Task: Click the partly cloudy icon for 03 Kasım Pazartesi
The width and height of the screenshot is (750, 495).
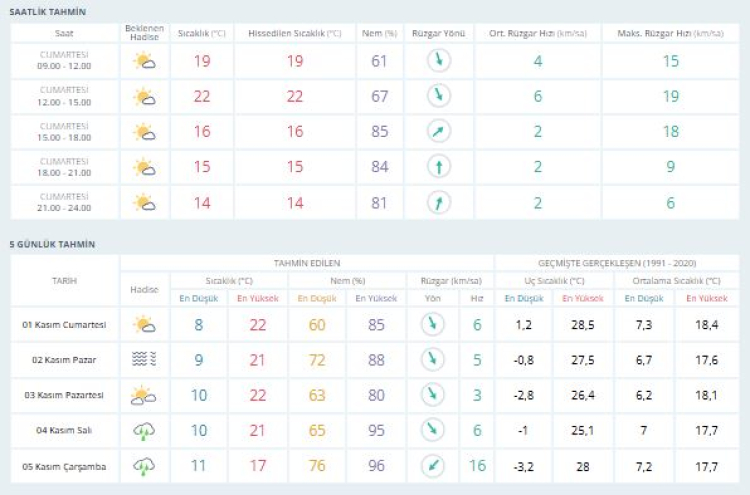Action: (144, 395)
